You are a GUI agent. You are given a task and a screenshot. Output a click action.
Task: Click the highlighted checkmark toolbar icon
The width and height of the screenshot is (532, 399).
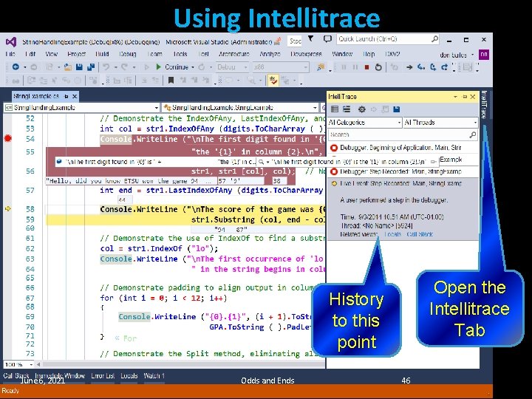(x=273, y=81)
